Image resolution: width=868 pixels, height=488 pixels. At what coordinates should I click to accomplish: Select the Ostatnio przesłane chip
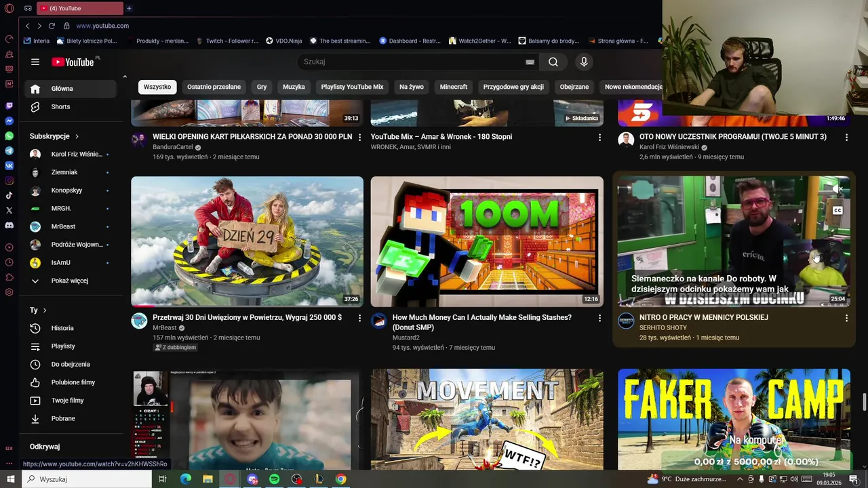(x=214, y=87)
